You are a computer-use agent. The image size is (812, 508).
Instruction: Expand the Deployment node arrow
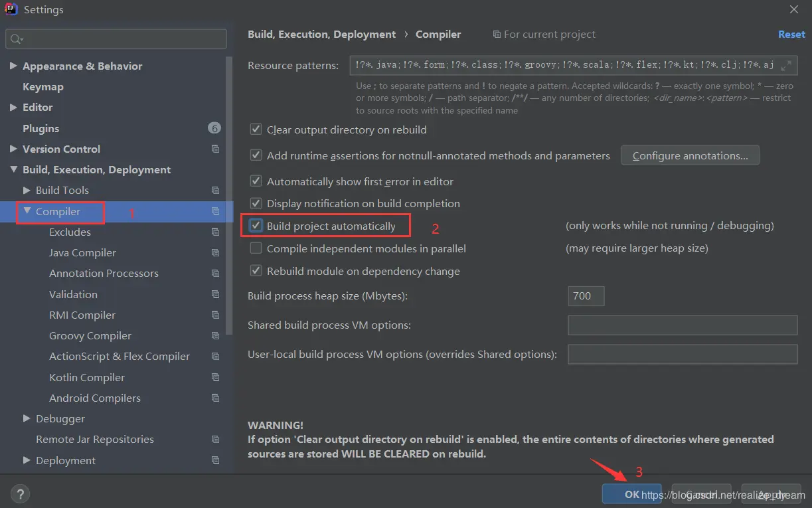(27, 460)
